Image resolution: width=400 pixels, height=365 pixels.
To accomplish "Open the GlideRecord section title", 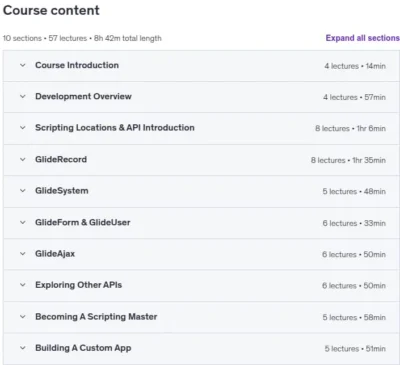I will click(61, 159).
